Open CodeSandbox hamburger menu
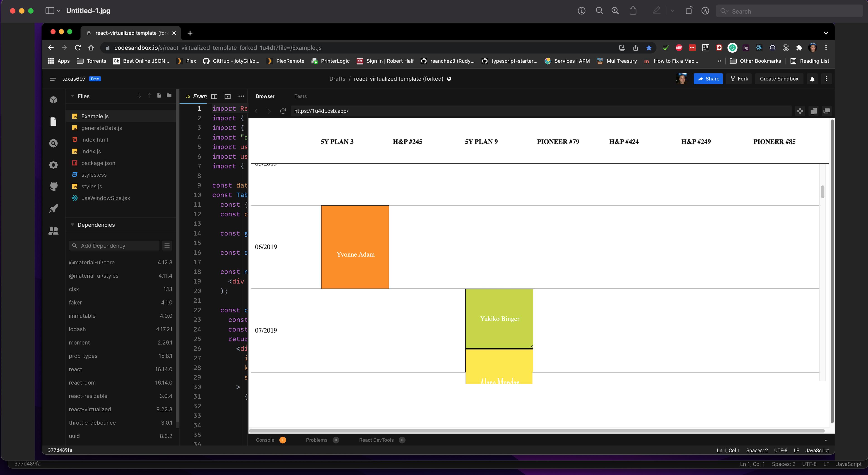 53,79
